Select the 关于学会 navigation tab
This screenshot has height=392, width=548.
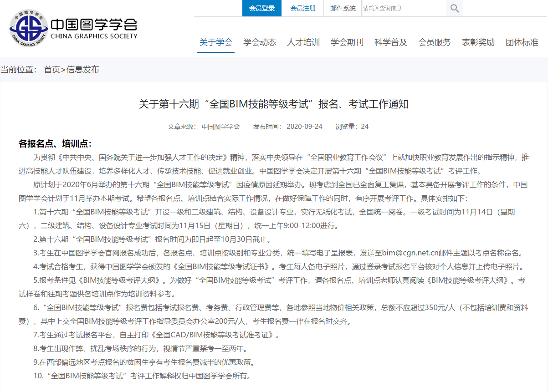(216, 42)
